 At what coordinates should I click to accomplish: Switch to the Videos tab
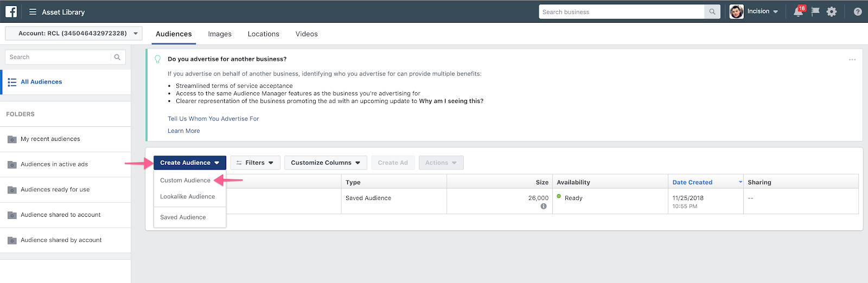tap(307, 34)
